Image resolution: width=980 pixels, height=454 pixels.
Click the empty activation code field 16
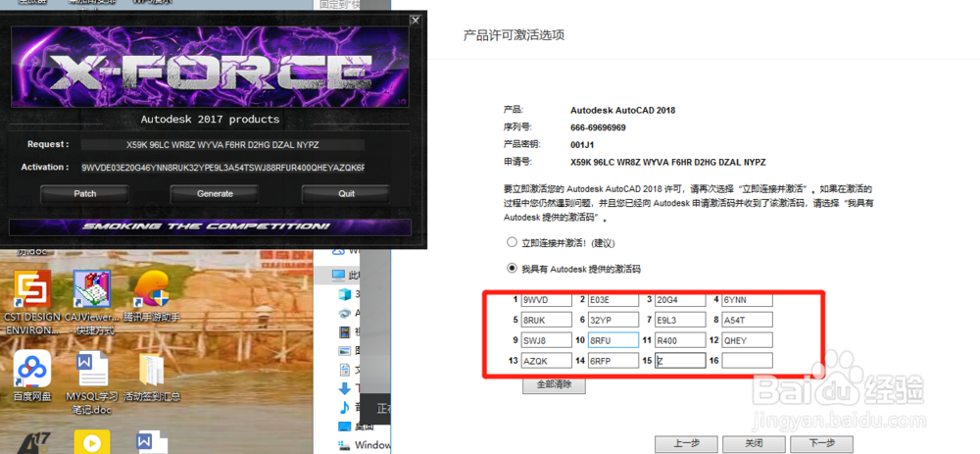(747, 360)
